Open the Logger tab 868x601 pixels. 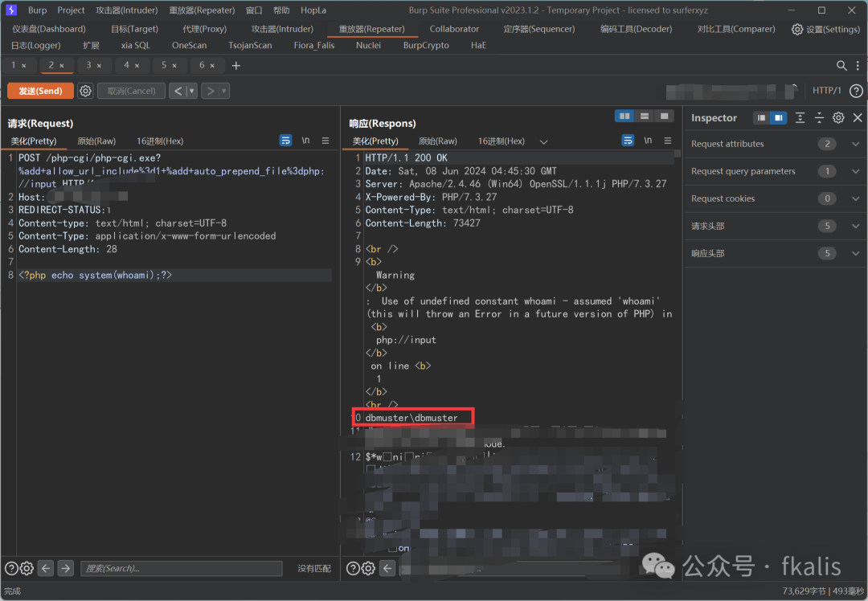pyautogui.click(x=36, y=45)
